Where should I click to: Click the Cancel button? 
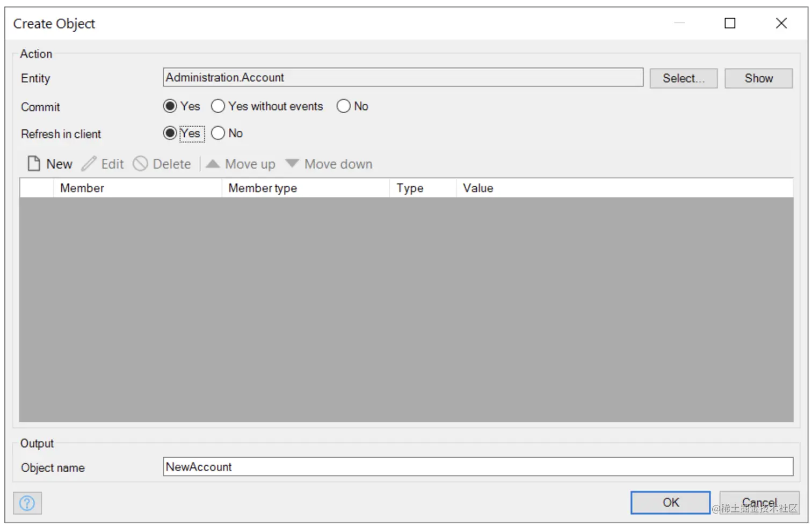pyautogui.click(x=759, y=503)
